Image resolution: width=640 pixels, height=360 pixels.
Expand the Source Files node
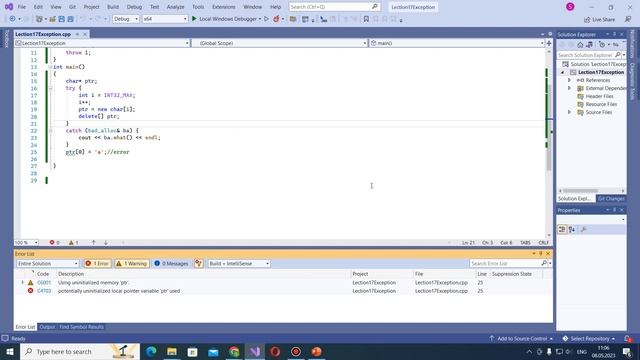(x=569, y=112)
